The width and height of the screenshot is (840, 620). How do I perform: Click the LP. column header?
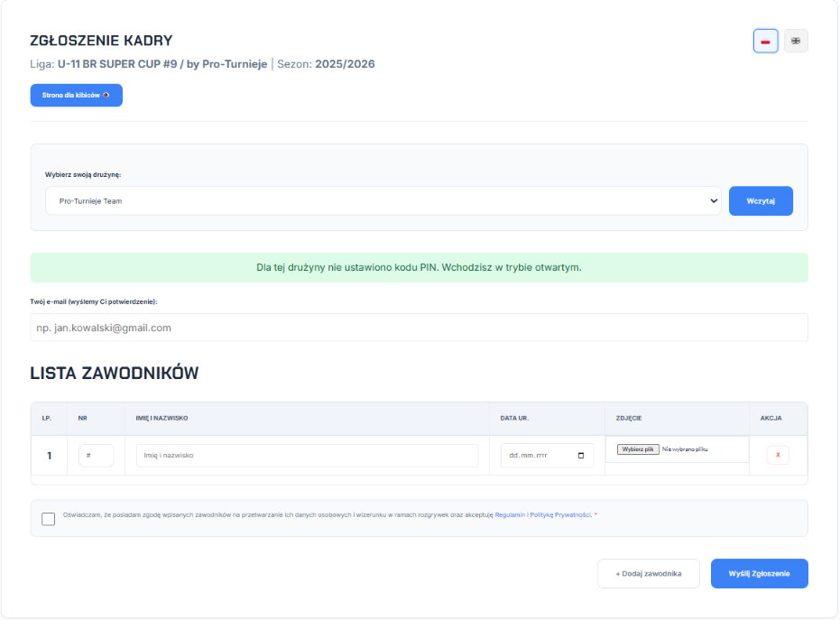[x=47, y=418]
